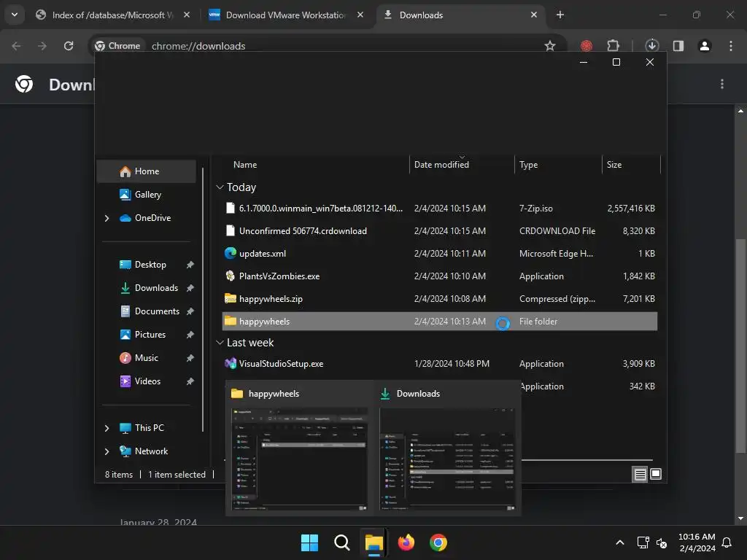Switch to large icons view button
The image size is (747, 560).
pyautogui.click(x=656, y=474)
